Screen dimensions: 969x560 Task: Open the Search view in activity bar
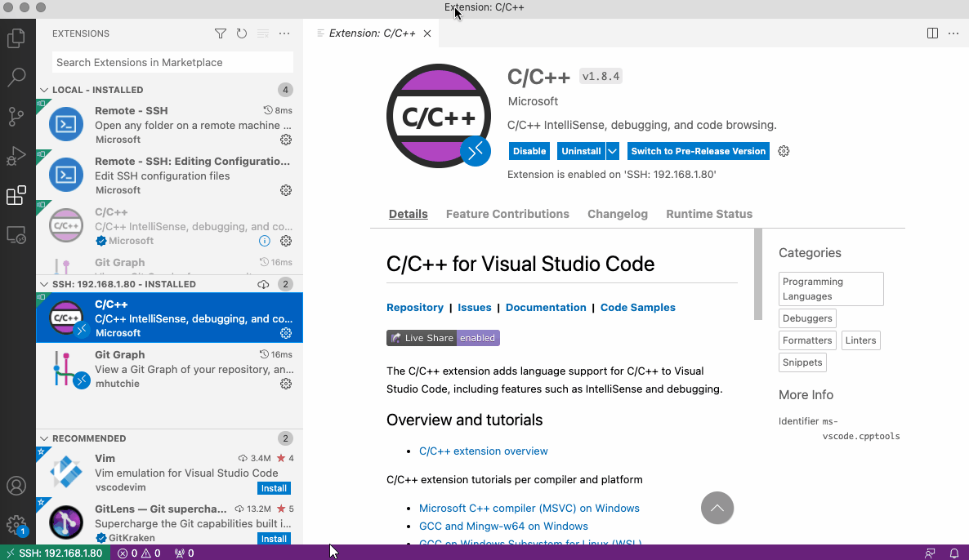(16, 78)
